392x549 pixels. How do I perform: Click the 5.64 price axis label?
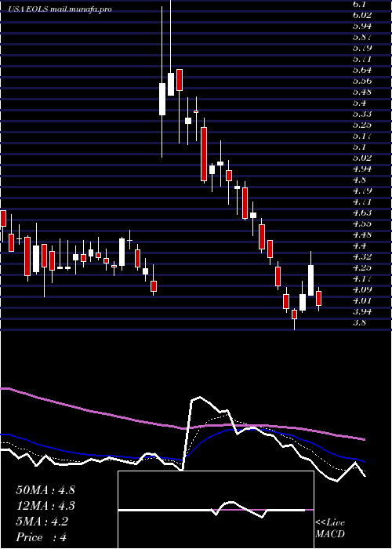[x=362, y=70]
